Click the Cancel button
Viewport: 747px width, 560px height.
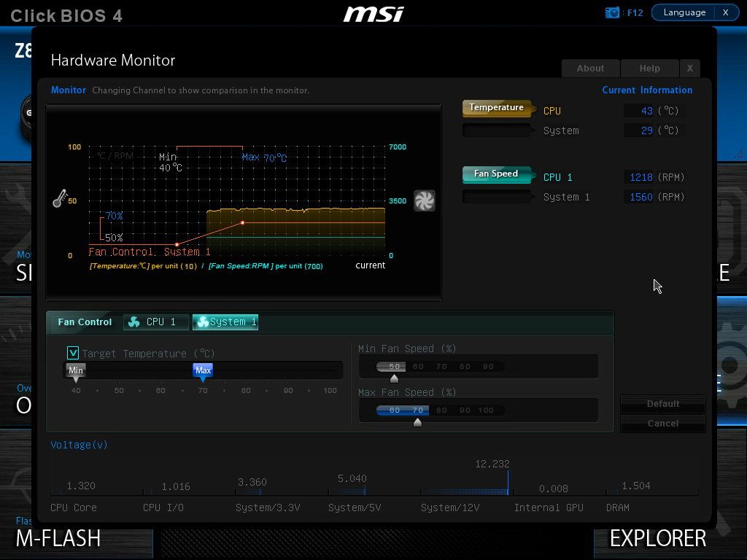(x=662, y=424)
